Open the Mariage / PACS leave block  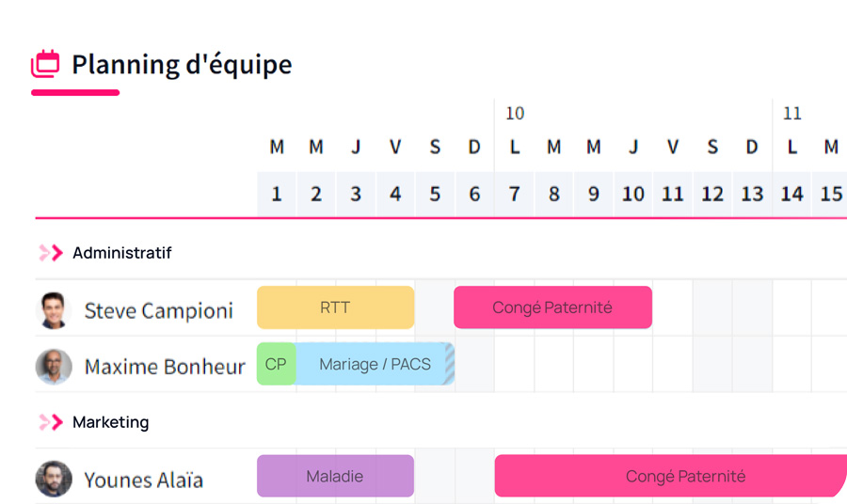[375, 364]
